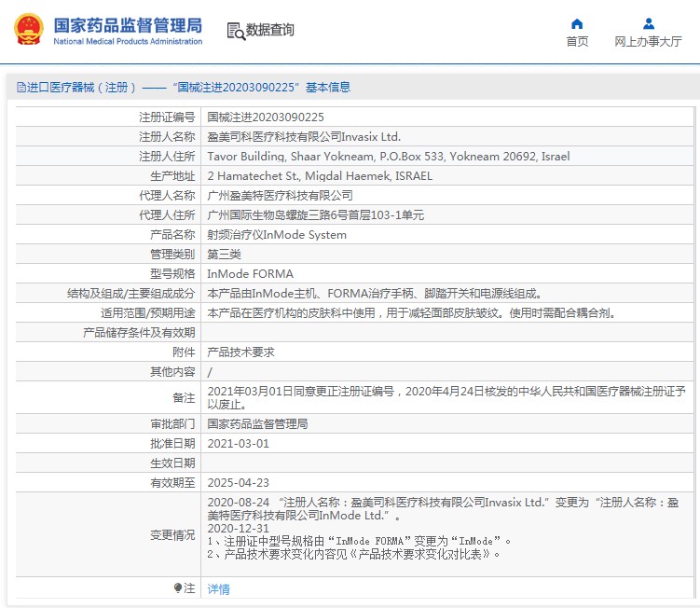Select change item 2 产品技术要求变化对比表
This screenshot has height=608, width=700.
(x=353, y=555)
